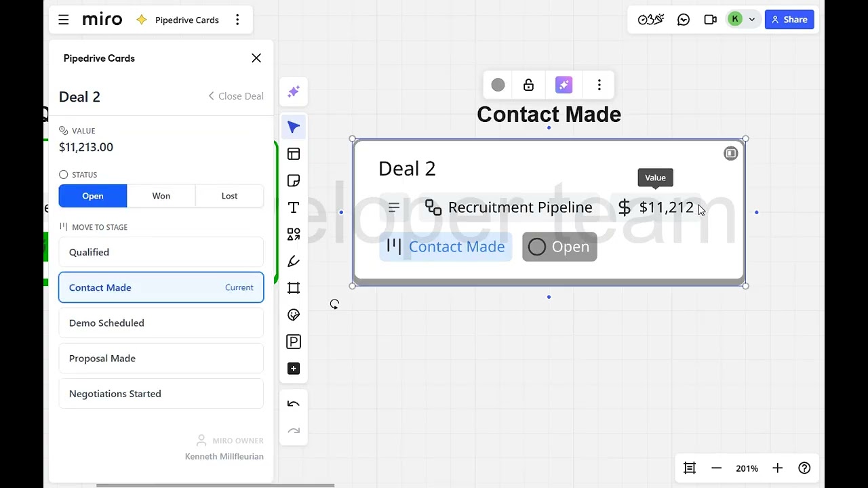Click the Deal 2 card title

(407, 169)
